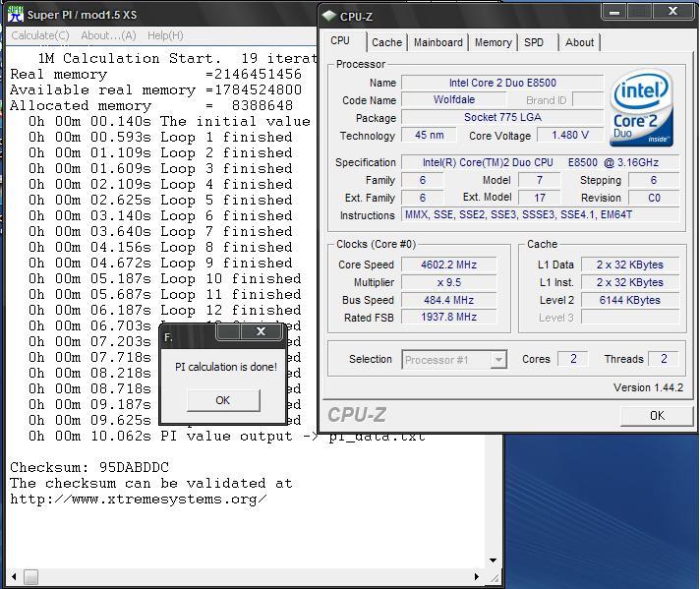Screen dimensions: 700x589
Task: Click the horizontal scrollbar thumb in Super PI
Action: click(x=30, y=576)
